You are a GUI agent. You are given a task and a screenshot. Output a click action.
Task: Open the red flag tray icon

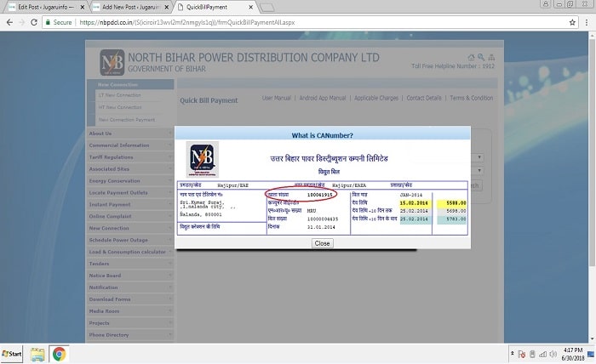(x=522, y=354)
